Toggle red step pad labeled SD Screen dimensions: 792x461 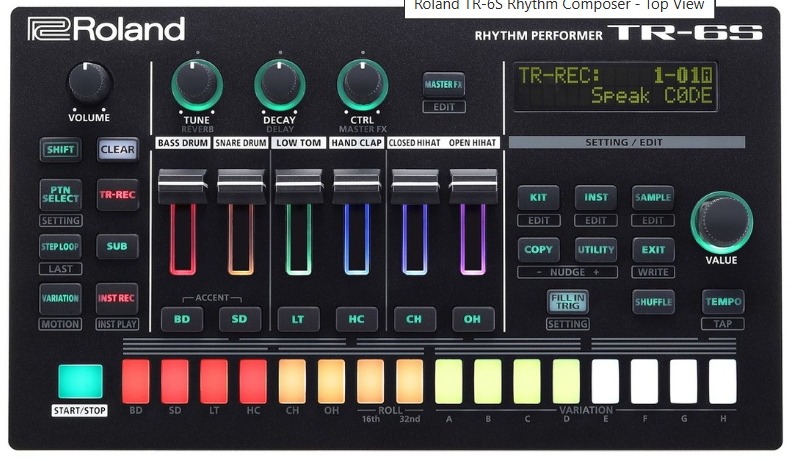point(175,381)
